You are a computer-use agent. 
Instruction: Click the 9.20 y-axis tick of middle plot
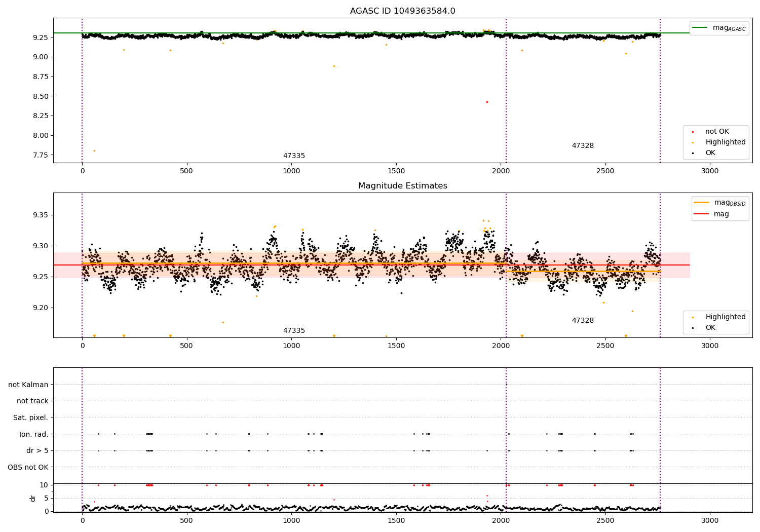click(x=40, y=308)
